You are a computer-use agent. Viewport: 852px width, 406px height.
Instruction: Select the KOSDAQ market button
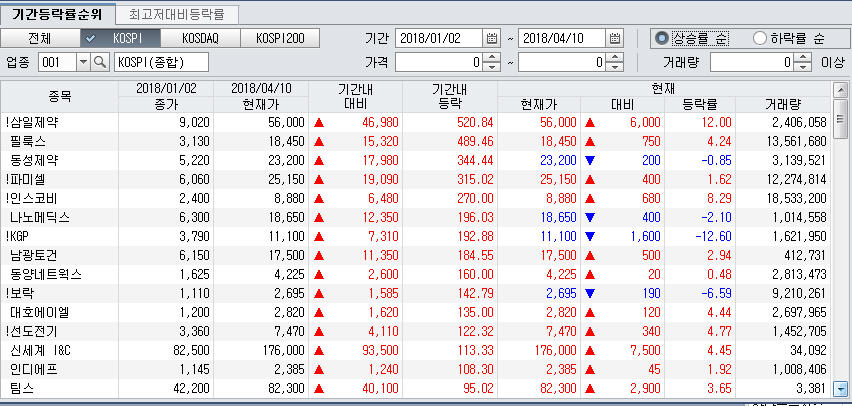click(201, 39)
